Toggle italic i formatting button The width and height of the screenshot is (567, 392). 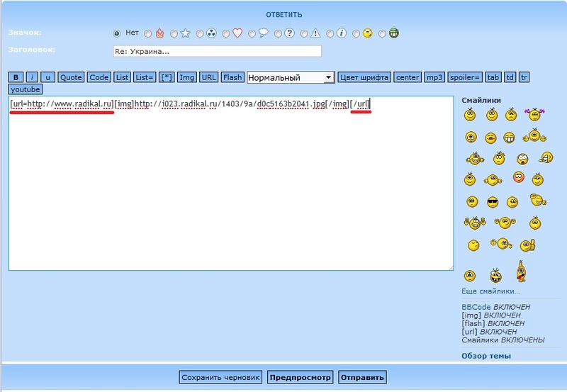32,77
